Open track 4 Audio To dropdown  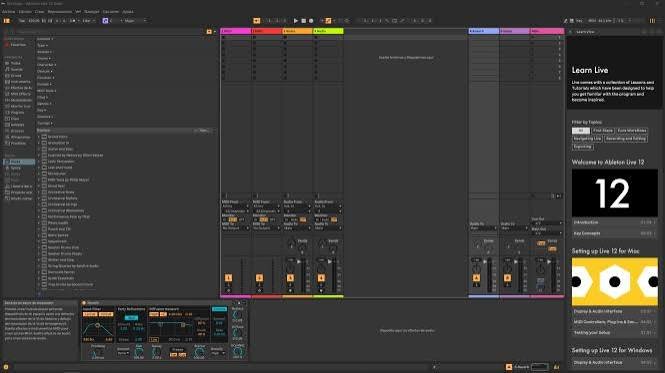pyautogui.click(x=328, y=228)
